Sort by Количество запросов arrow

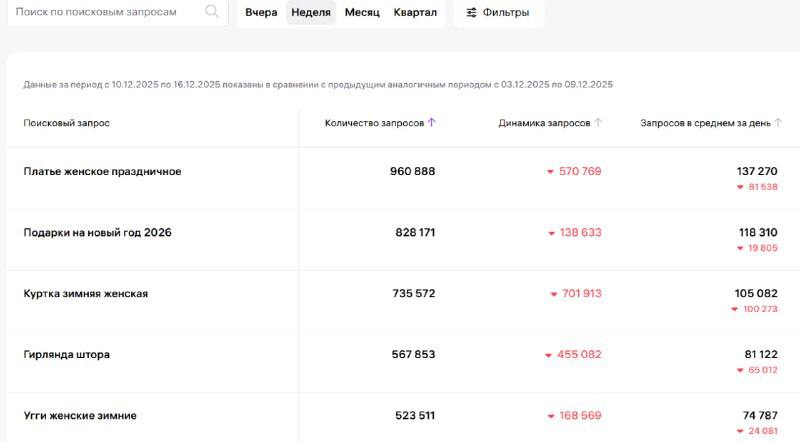point(432,123)
